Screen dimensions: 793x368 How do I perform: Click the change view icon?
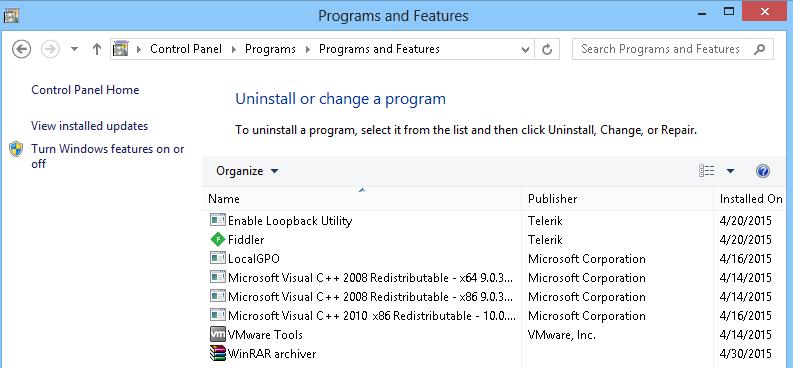[x=707, y=171]
